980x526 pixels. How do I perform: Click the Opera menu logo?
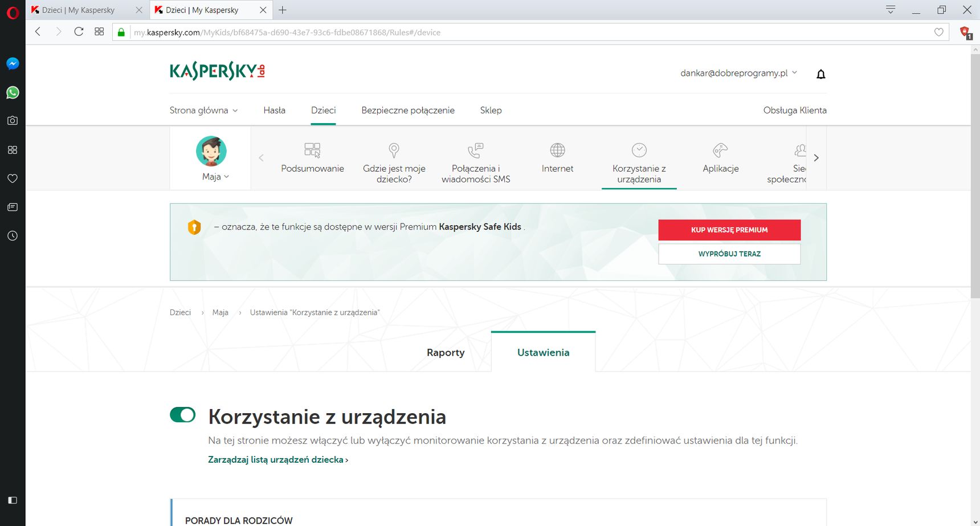coord(13,13)
